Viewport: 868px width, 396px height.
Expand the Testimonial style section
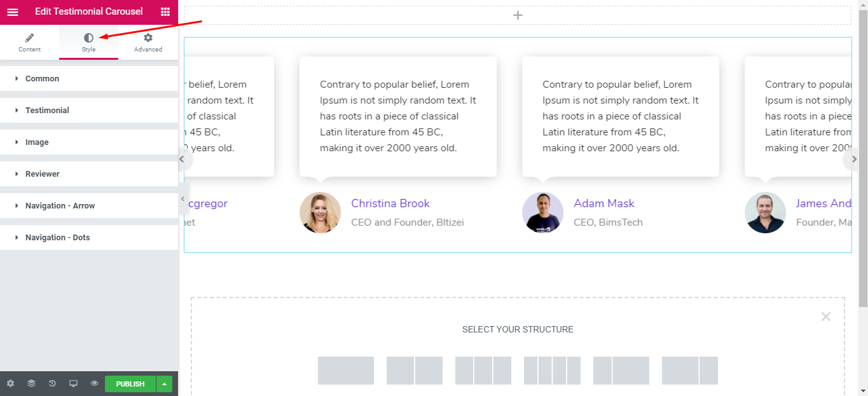coord(89,111)
